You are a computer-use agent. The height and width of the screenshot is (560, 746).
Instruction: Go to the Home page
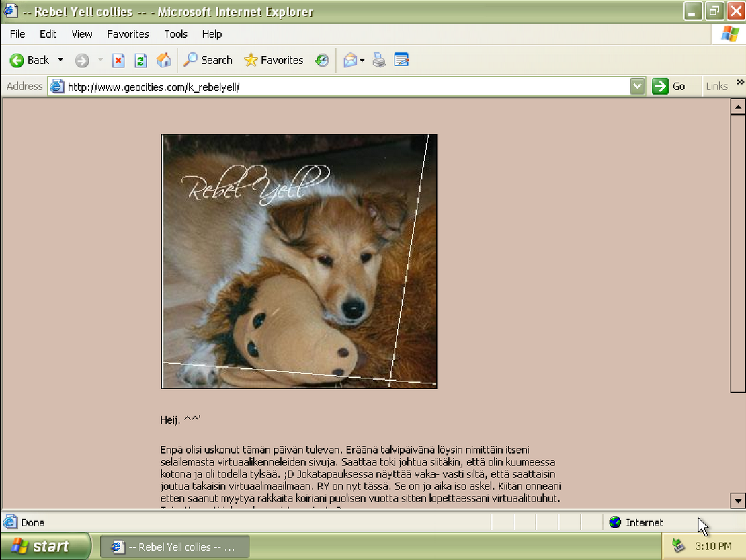(163, 61)
